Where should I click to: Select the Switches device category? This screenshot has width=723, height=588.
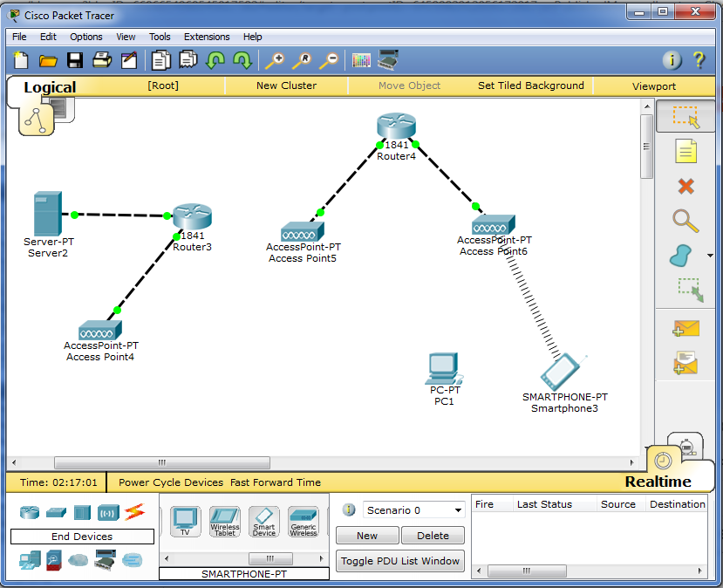tap(57, 512)
